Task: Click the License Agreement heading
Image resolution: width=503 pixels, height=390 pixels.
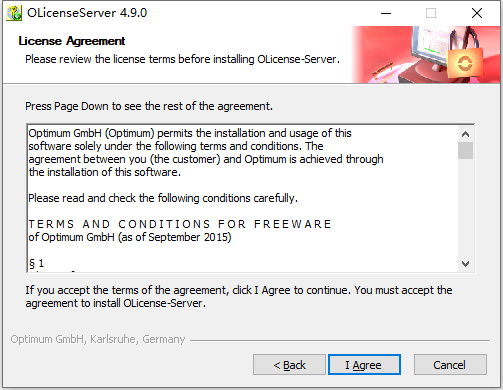Action: (72, 41)
